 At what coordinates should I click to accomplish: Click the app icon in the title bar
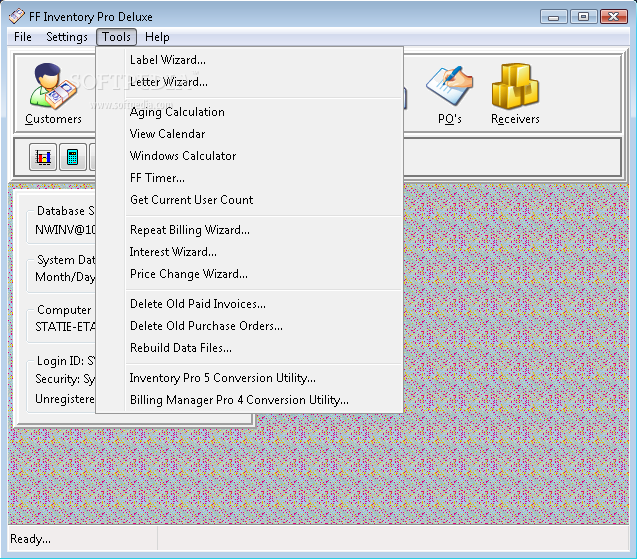(x=17, y=16)
